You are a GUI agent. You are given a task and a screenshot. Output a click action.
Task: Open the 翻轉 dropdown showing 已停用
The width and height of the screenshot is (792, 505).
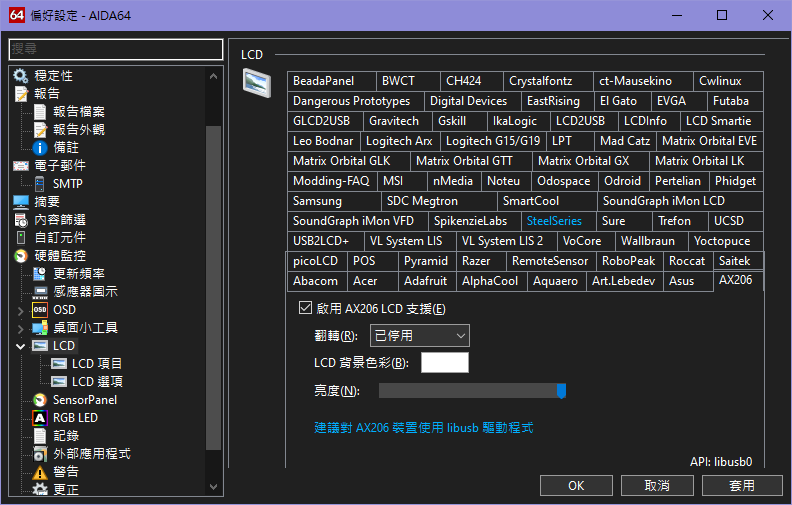coord(420,336)
